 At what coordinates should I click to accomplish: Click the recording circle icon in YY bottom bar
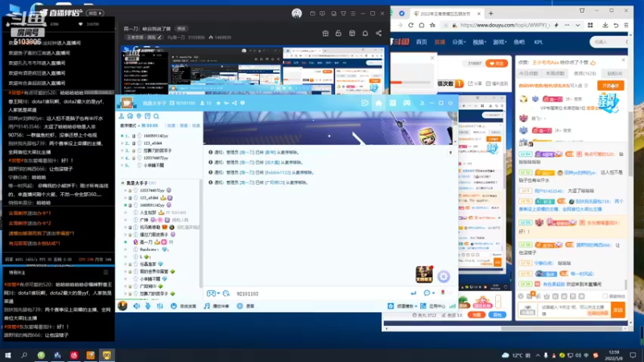[240, 306]
